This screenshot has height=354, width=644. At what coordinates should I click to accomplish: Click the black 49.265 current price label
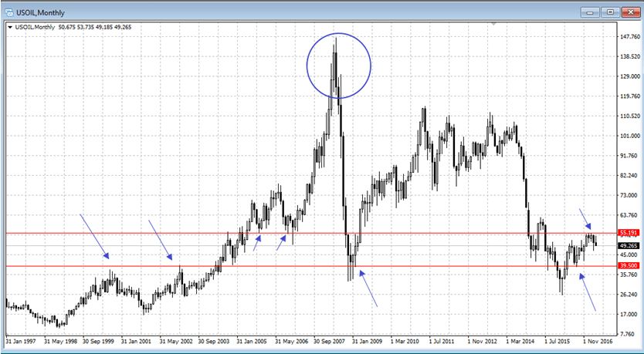coord(627,244)
